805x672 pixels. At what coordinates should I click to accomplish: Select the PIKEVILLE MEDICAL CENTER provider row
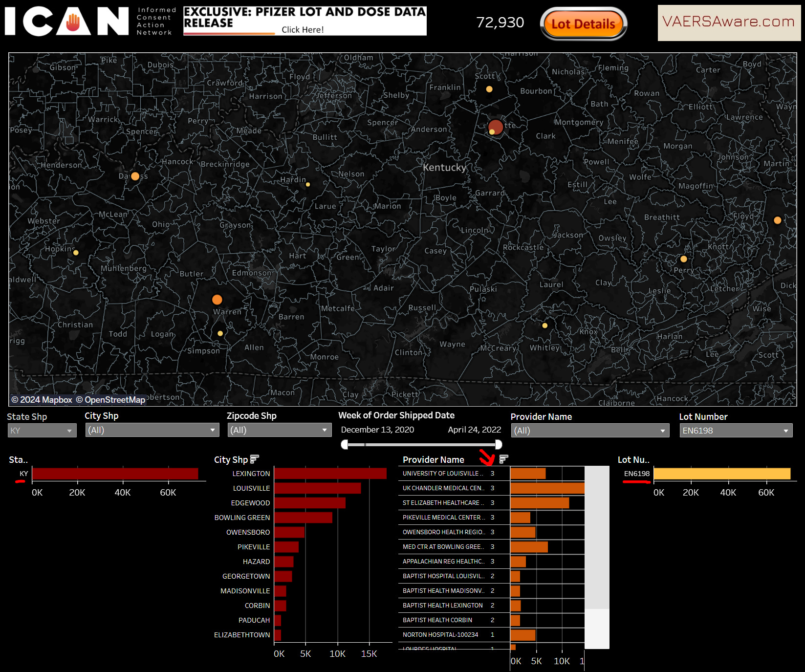(491, 518)
